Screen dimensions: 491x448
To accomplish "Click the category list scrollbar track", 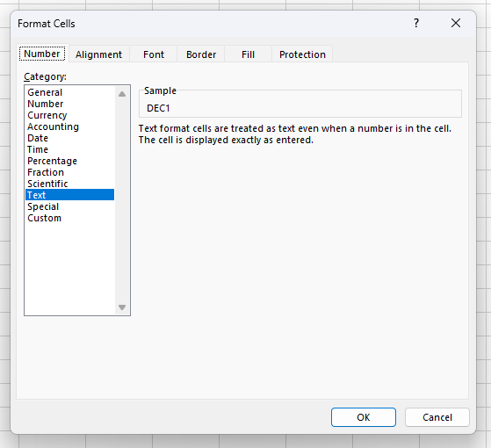I will click(122, 200).
